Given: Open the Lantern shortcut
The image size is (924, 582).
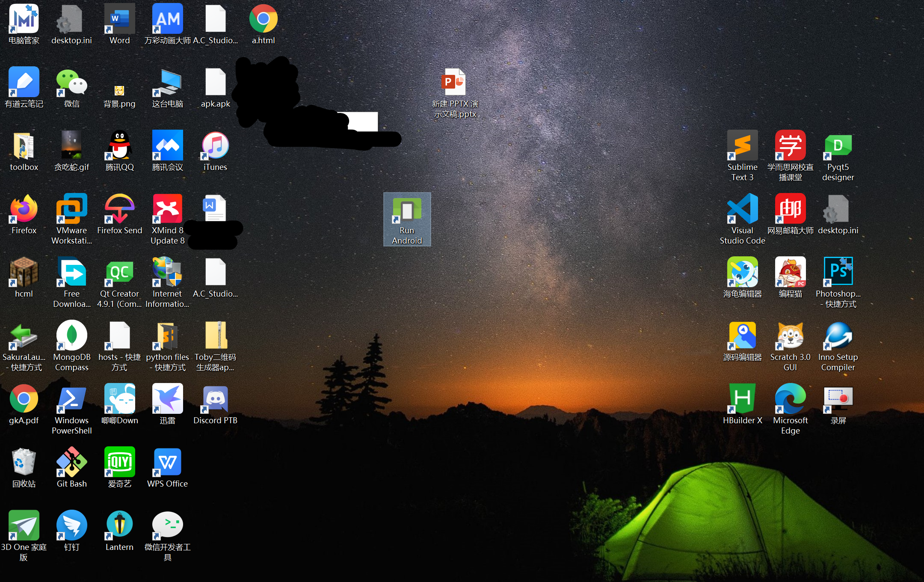Looking at the screenshot, I should (x=120, y=531).
